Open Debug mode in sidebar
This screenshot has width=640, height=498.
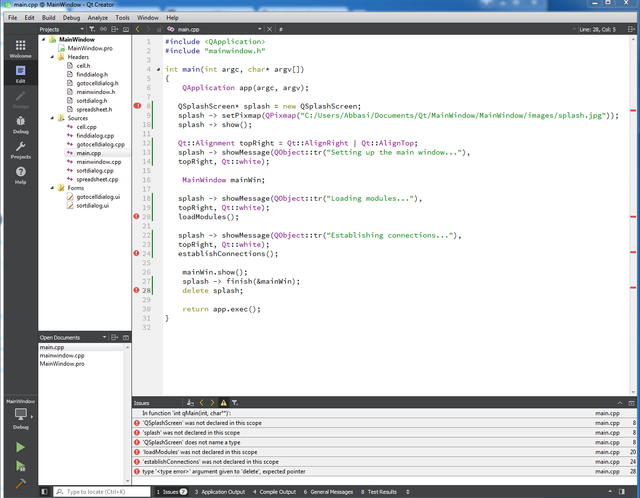[x=20, y=124]
